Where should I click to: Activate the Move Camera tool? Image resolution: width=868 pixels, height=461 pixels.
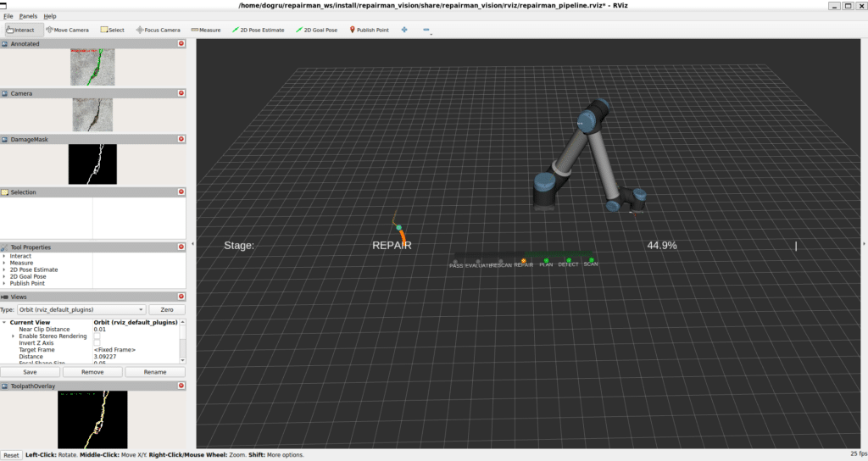(68, 30)
